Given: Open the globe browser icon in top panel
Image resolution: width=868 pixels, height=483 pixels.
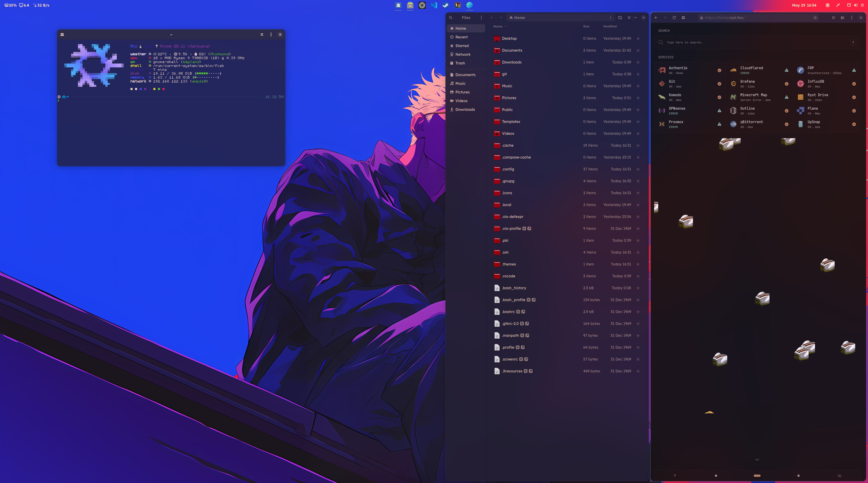Looking at the screenshot, I should click(469, 5).
